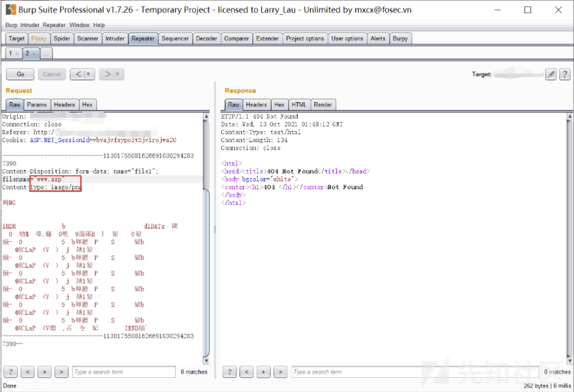This screenshot has height=392, width=574.
Task: Find previous match in the Response pane
Action: pos(246,372)
